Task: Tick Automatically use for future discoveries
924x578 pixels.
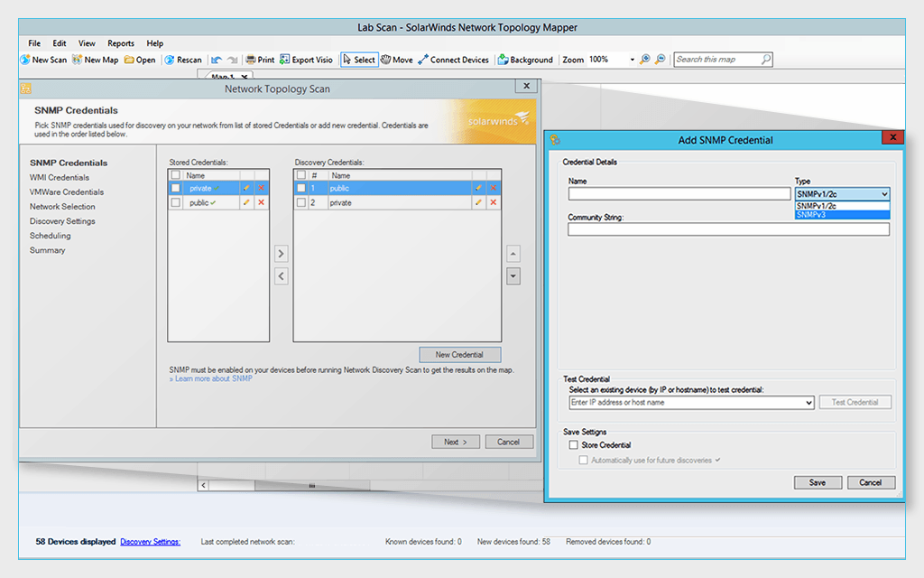Action: pos(585,461)
